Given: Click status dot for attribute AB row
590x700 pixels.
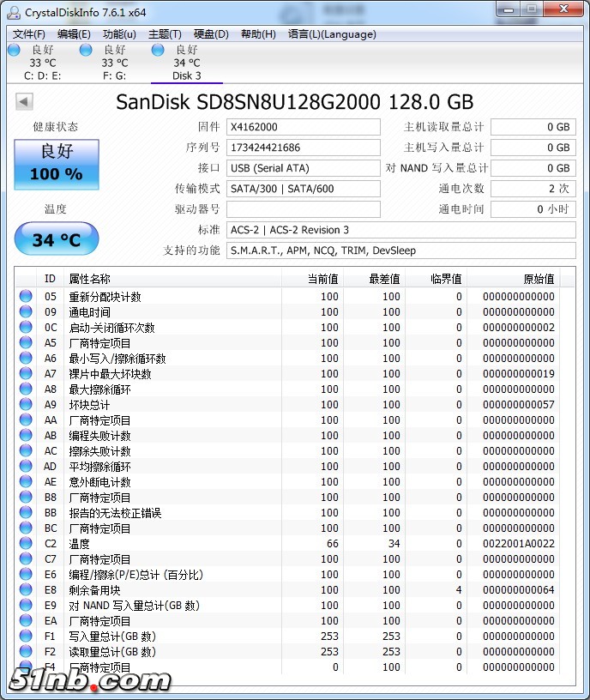Looking at the screenshot, I should [26, 435].
